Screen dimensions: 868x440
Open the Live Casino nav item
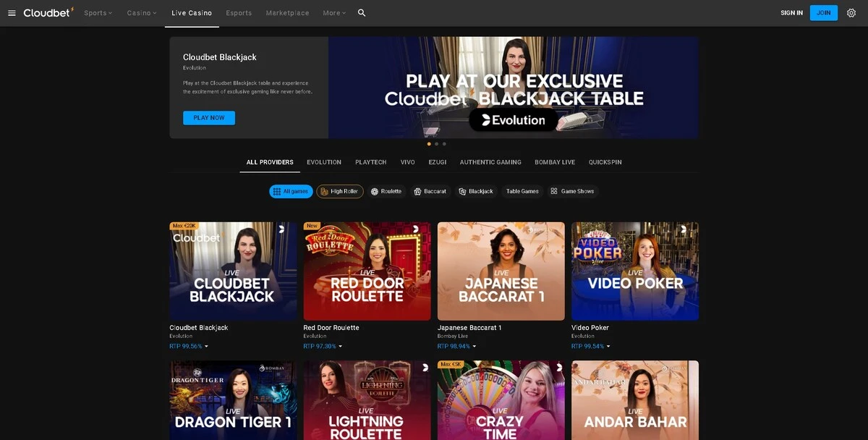click(192, 13)
